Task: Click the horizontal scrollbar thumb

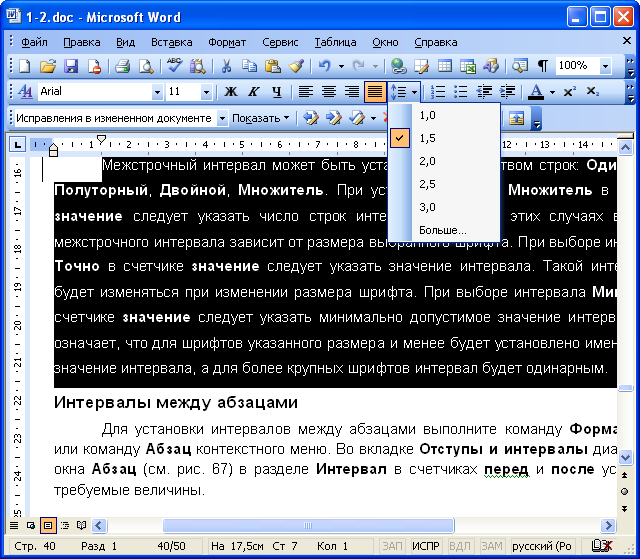Action: coord(308,525)
